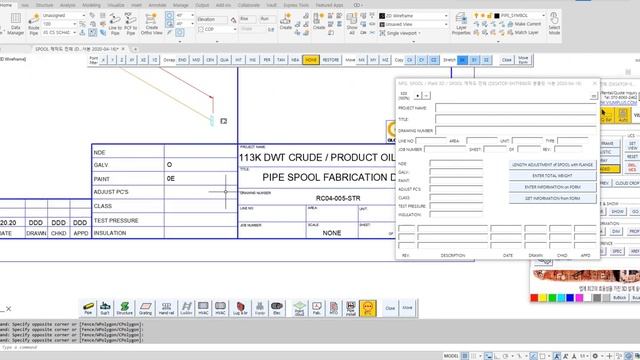Pick the blue color swatch
Viewport: 640px width, 360px height.
click(570, 298)
